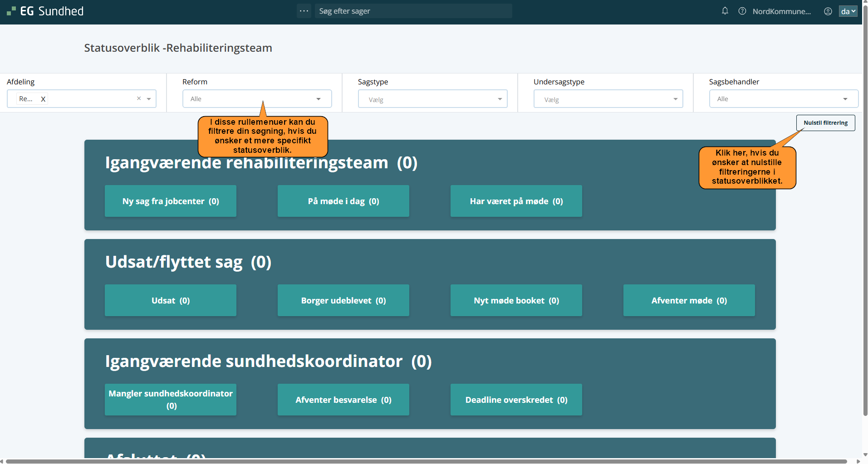Open the user profile icon
Screen dimensions: 868x464
tap(828, 11)
